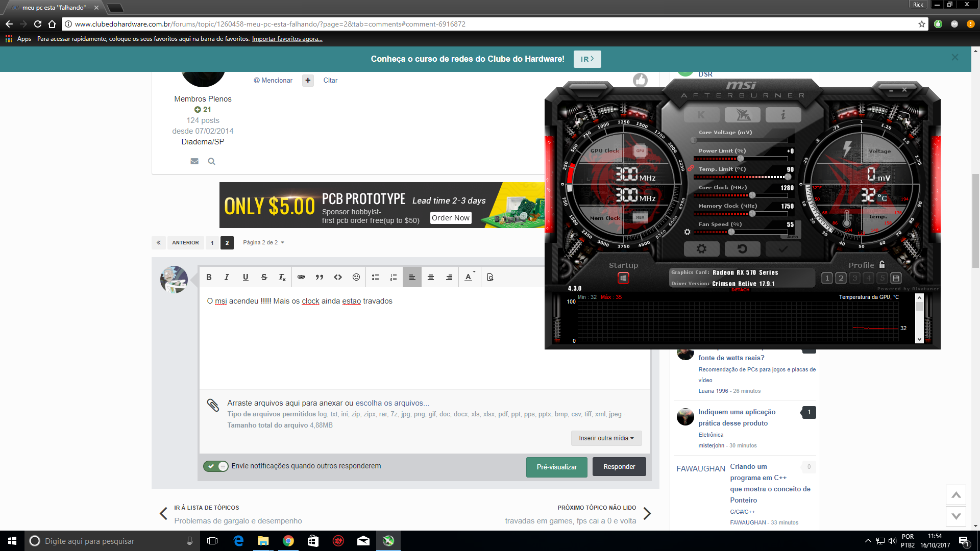Toggle italic formatting in the editor
This screenshot has height=551, width=980.
pyautogui.click(x=227, y=277)
